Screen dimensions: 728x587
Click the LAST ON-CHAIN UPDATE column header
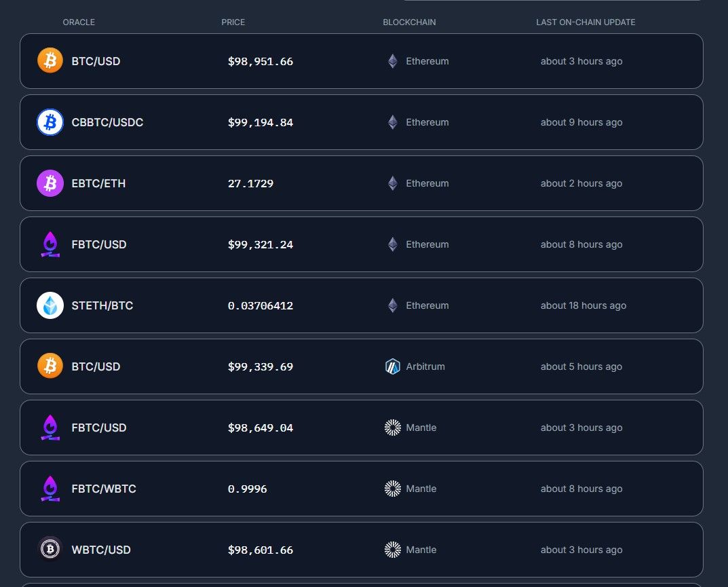tap(586, 22)
